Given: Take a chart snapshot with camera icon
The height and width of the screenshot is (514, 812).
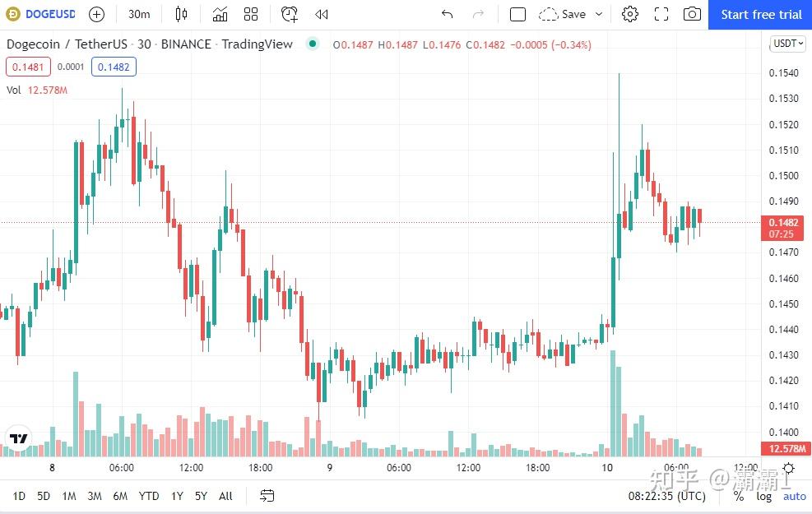Looking at the screenshot, I should [x=692, y=14].
